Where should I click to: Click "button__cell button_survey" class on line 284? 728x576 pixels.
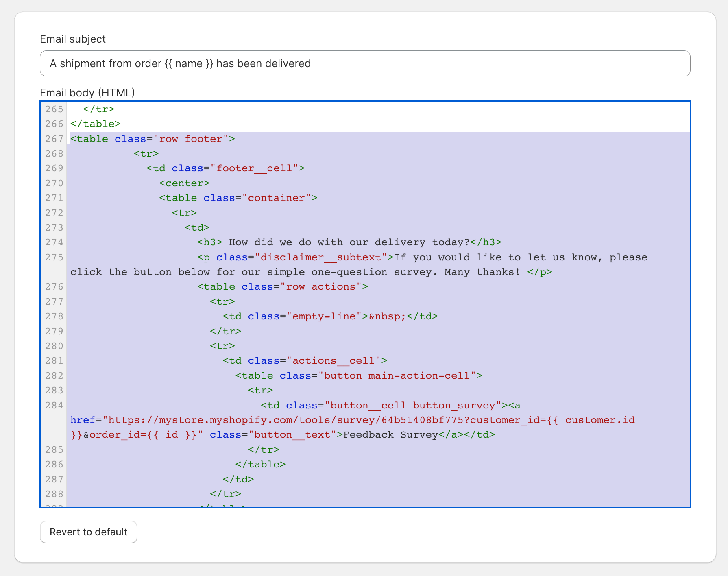coord(413,405)
